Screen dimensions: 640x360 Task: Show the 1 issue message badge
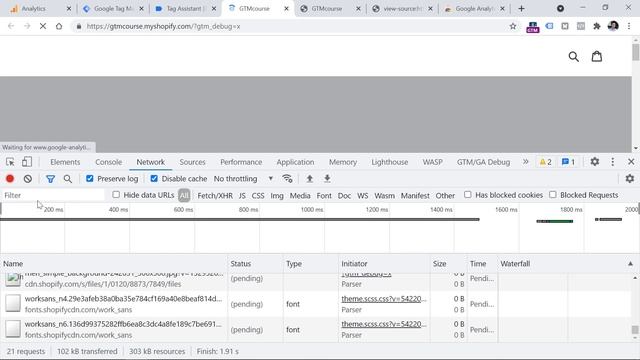pos(569,162)
